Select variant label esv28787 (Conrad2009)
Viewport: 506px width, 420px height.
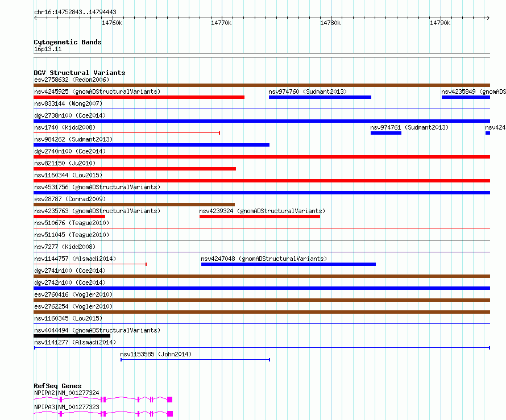(70, 199)
